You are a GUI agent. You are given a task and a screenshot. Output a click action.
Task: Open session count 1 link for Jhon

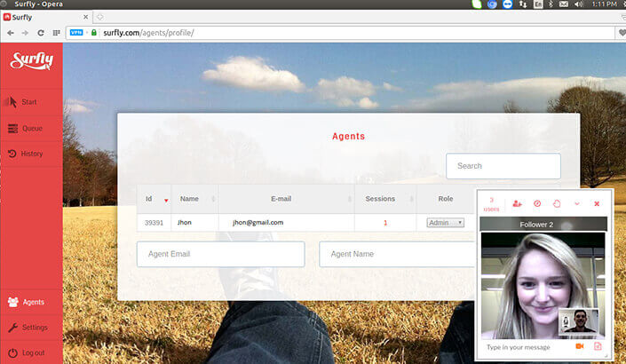tap(385, 223)
